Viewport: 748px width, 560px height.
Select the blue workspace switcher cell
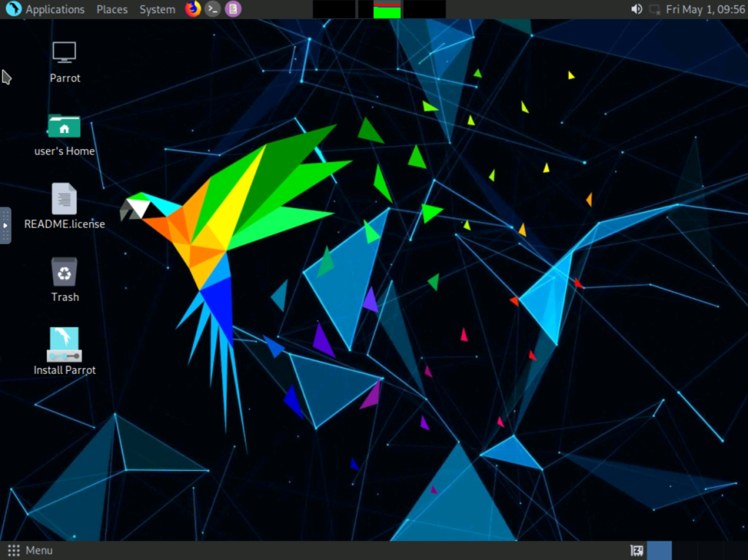(x=659, y=551)
